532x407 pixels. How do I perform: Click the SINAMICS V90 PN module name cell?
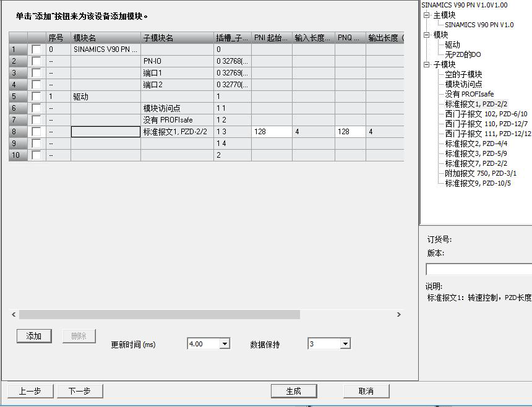click(x=106, y=49)
